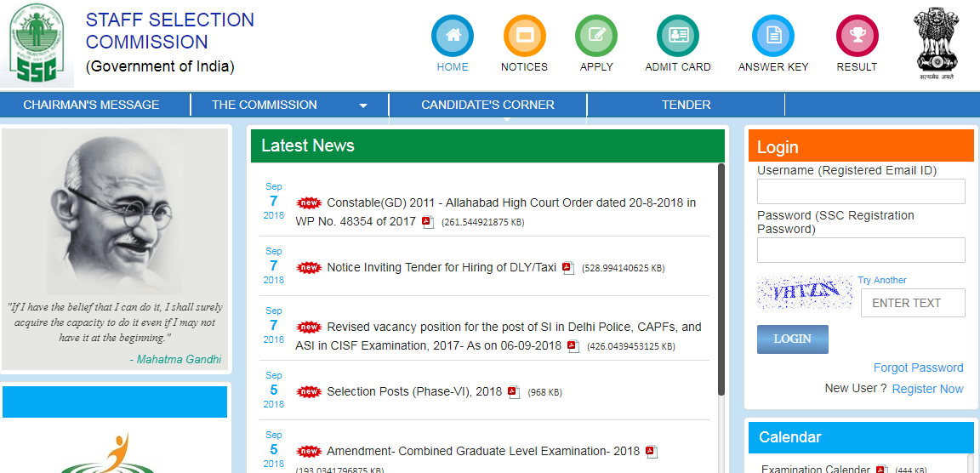Open PDF icon beside Examination Calender
The height and width of the screenshot is (473, 980).
[882, 470]
